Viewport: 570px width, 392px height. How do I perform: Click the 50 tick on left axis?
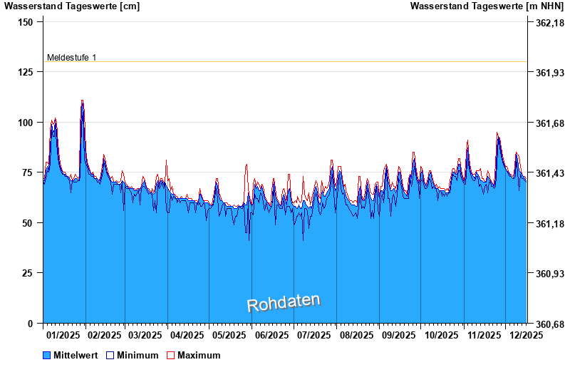click(28, 223)
